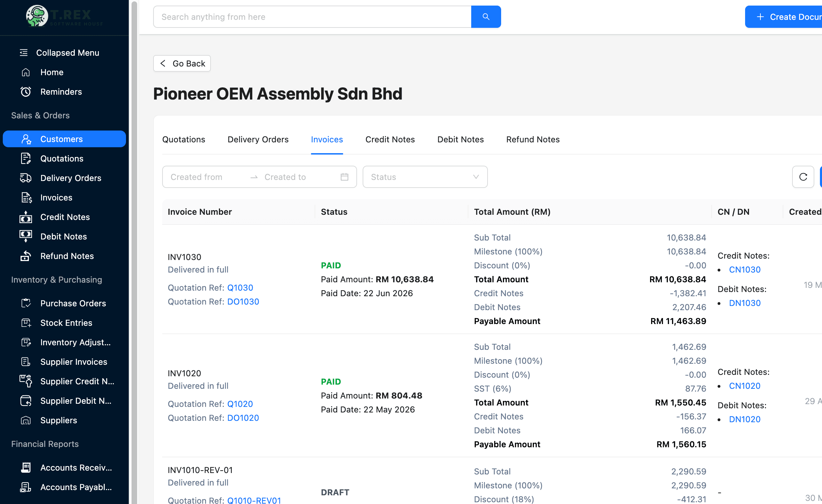Open the Status filter dropdown
822x504 pixels.
tap(425, 177)
